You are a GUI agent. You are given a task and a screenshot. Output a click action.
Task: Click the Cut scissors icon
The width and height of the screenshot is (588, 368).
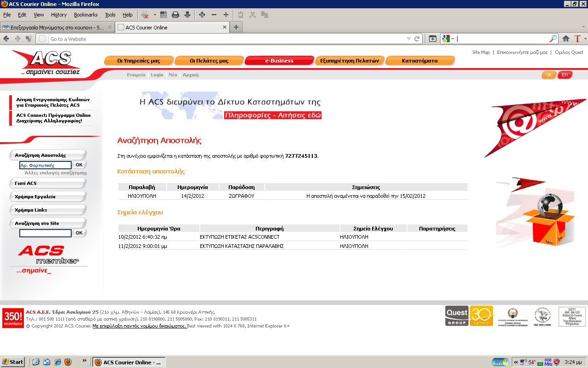(252, 15)
